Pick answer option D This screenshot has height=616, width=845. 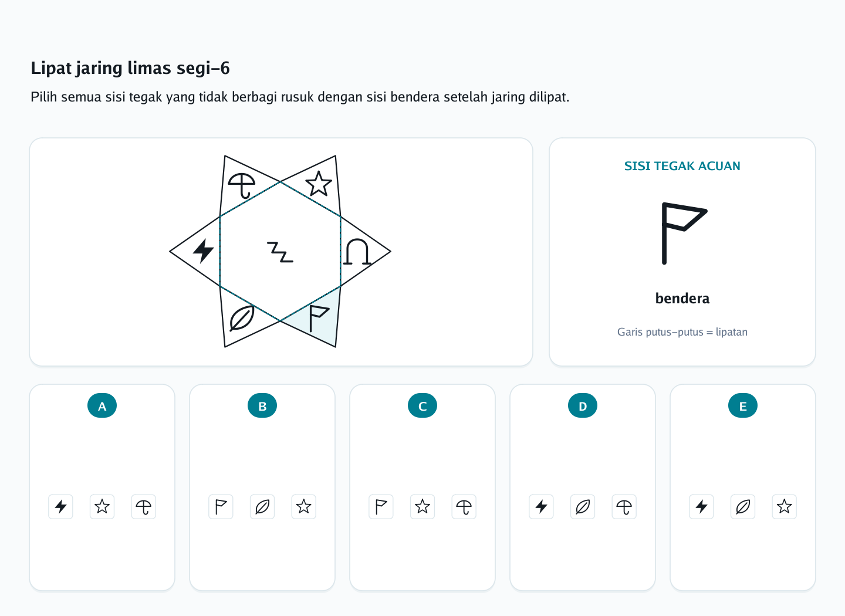pyautogui.click(x=583, y=488)
